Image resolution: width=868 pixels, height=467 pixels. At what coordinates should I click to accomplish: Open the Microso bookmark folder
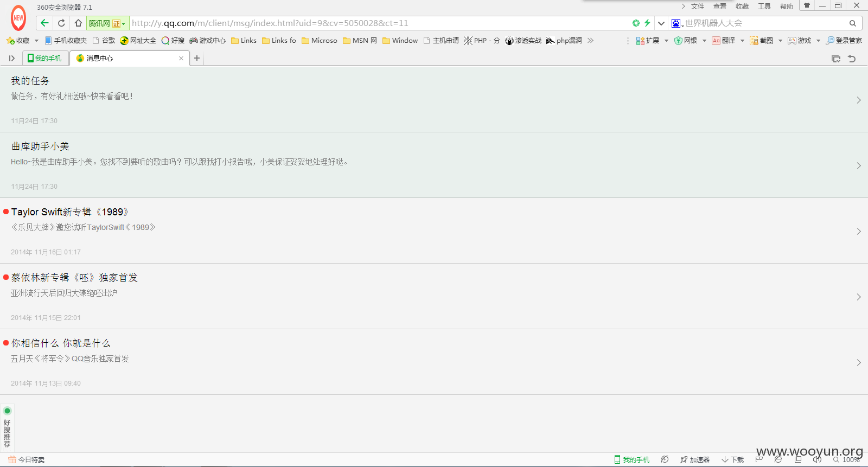tap(320, 41)
